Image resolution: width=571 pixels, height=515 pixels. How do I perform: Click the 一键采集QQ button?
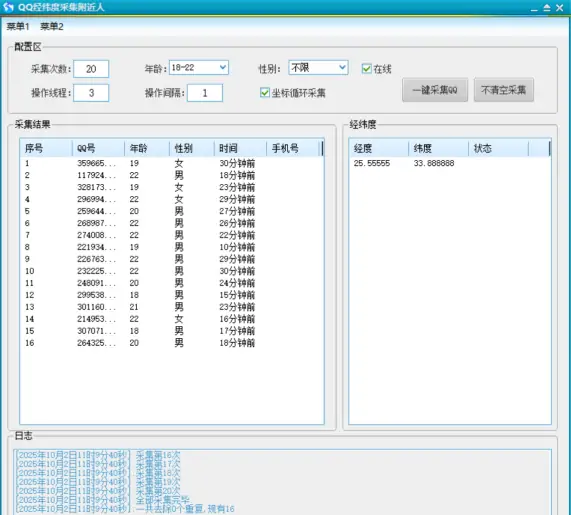[x=435, y=90]
